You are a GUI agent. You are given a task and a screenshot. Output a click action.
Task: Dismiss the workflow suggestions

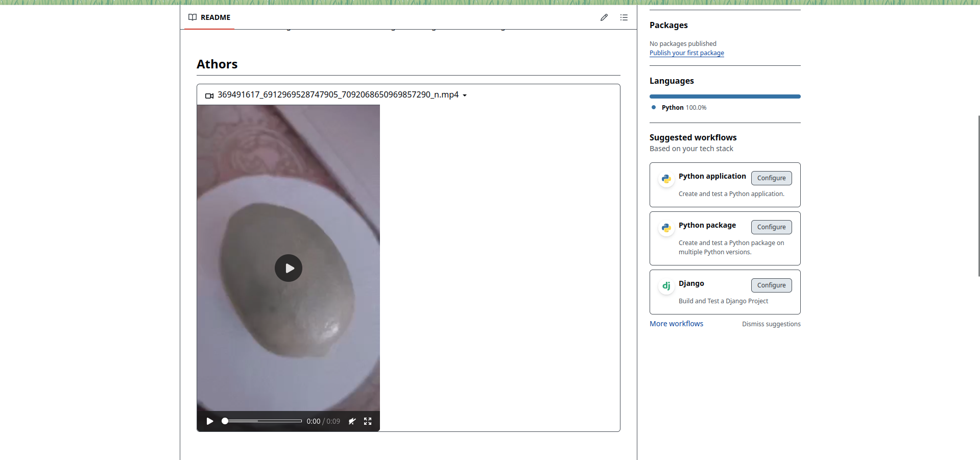771,324
